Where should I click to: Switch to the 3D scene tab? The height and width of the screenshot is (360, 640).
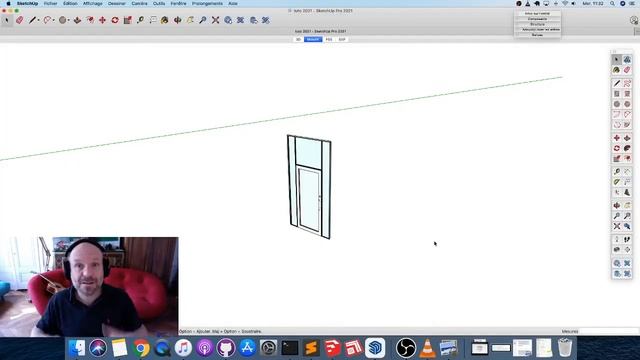click(298, 40)
